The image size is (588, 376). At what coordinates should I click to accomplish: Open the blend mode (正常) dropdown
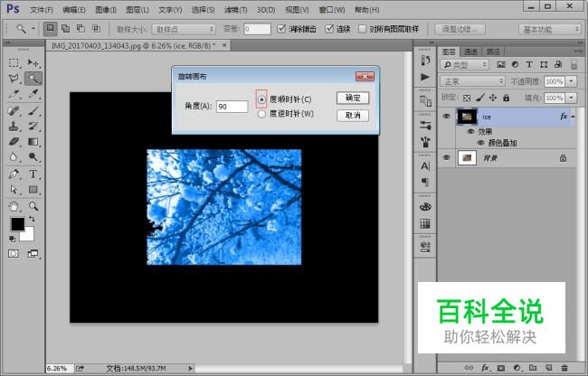(x=472, y=81)
